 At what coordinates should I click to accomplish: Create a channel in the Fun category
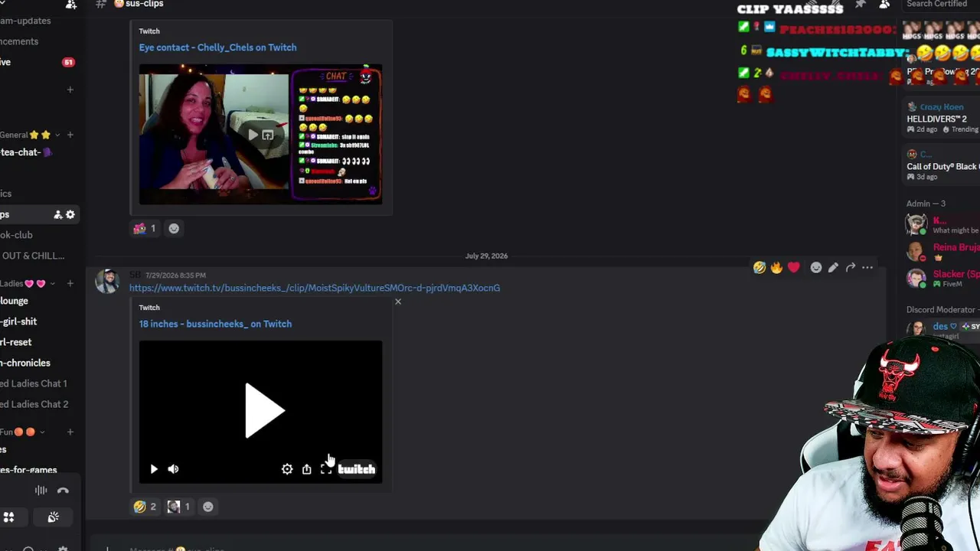pos(70,432)
